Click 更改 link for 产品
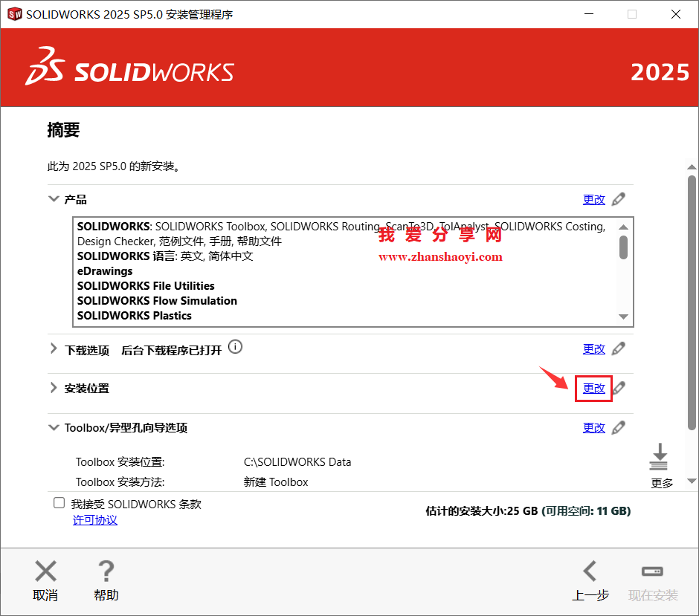 (x=594, y=200)
